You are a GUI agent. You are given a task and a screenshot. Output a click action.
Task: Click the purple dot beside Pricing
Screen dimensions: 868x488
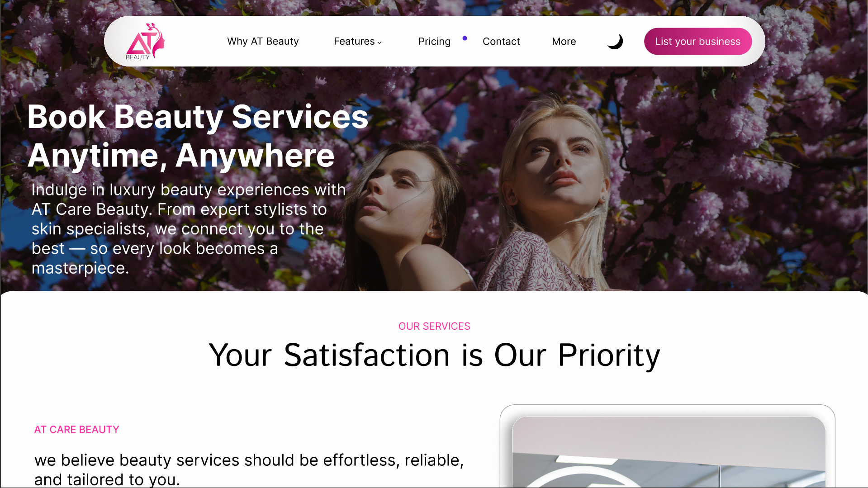pos(465,38)
